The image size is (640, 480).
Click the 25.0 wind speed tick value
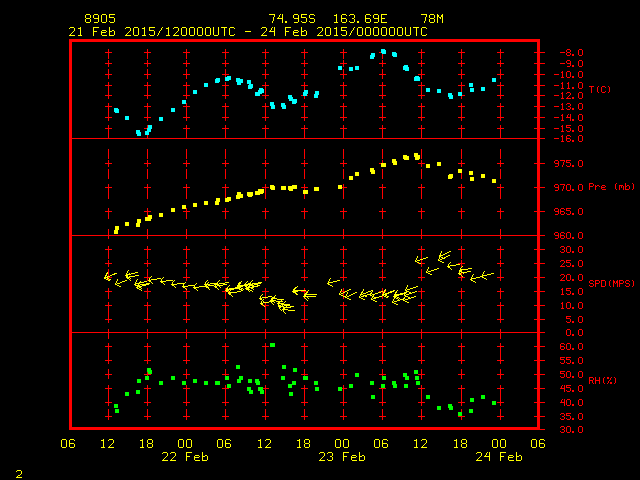pos(571,264)
